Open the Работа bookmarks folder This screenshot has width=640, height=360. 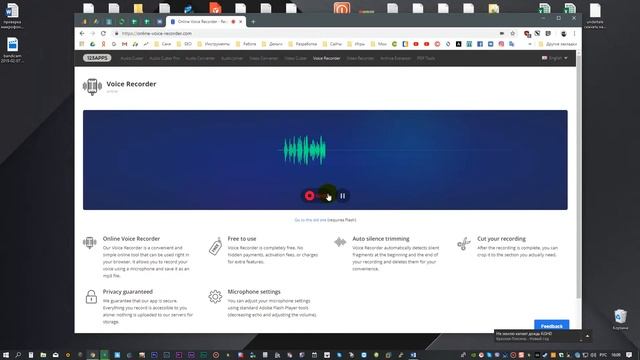point(247,44)
